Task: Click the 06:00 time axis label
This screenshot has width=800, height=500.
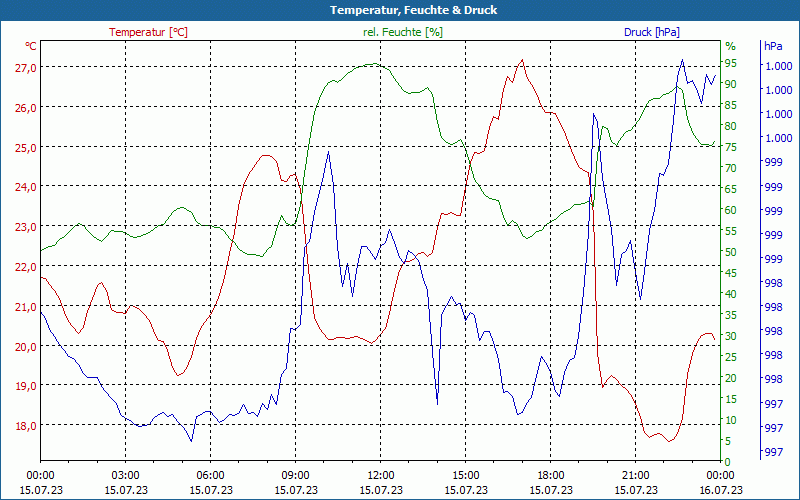Action: 210,476
